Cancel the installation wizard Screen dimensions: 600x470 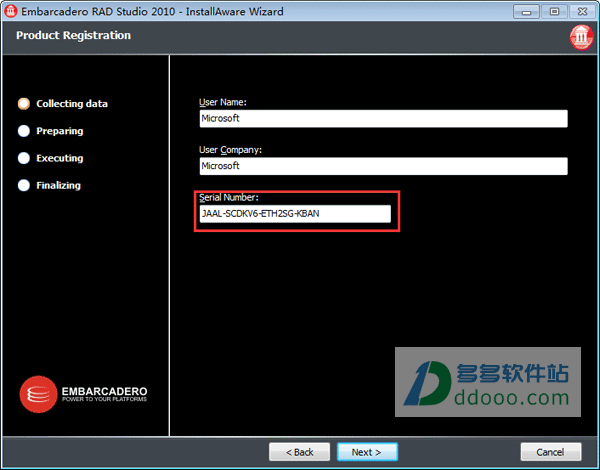coord(551,452)
